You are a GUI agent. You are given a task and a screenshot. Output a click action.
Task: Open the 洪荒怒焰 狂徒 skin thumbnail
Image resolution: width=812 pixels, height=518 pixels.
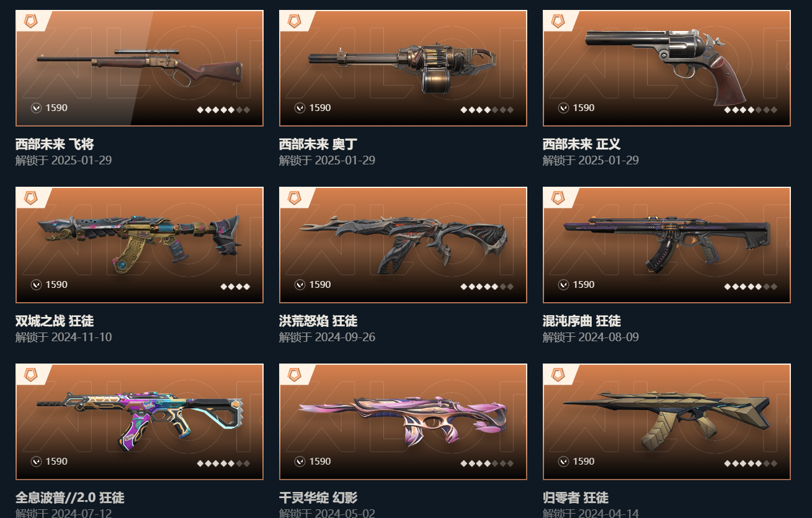(x=403, y=245)
